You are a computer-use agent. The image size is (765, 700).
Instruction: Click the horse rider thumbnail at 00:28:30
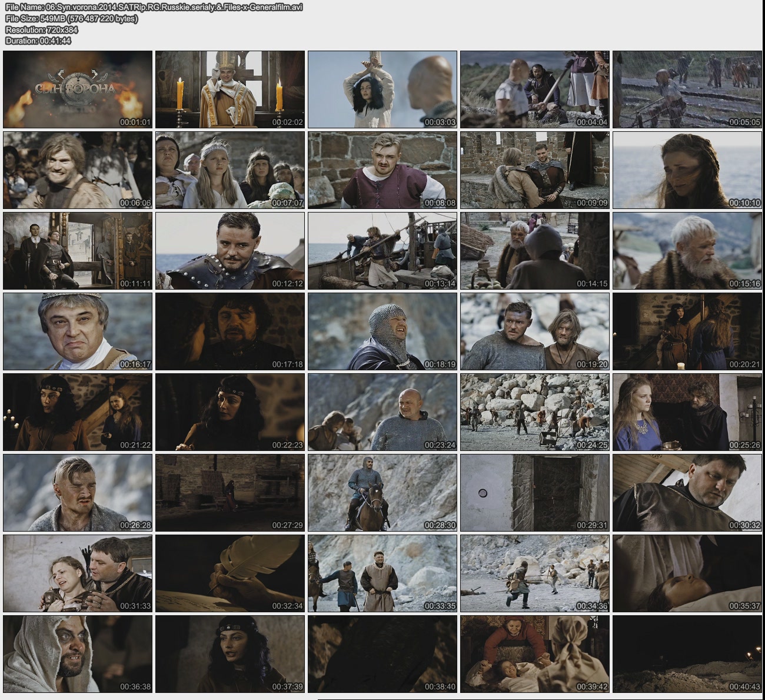(382, 493)
